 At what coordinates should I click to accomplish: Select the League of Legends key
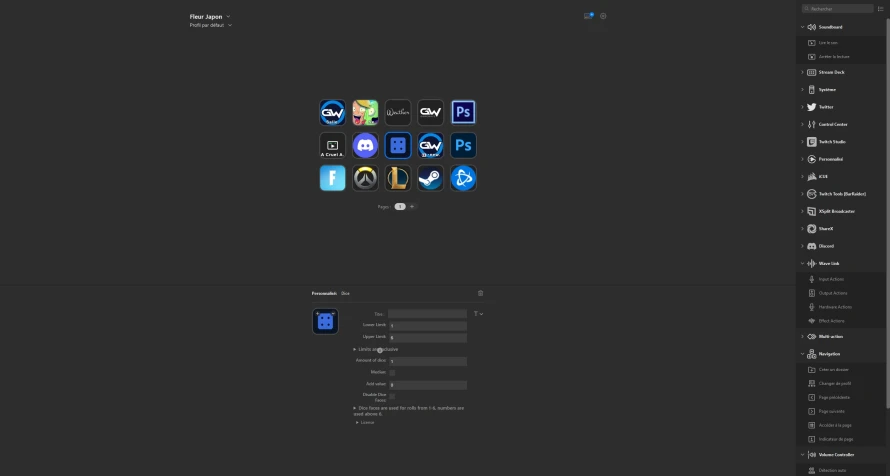point(398,178)
